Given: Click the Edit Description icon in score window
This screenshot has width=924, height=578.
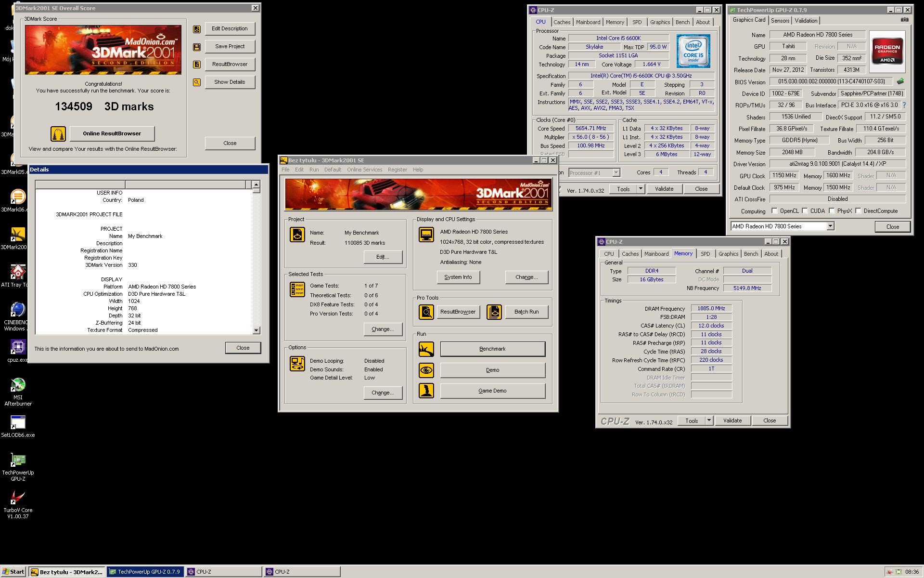Looking at the screenshot, I should pyautogui.click(x=197, y=29).
